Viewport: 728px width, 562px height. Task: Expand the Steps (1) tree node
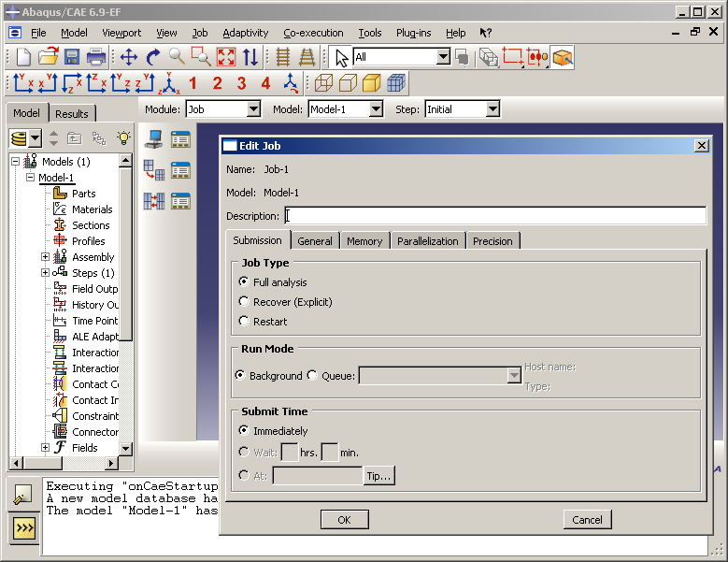45,273
